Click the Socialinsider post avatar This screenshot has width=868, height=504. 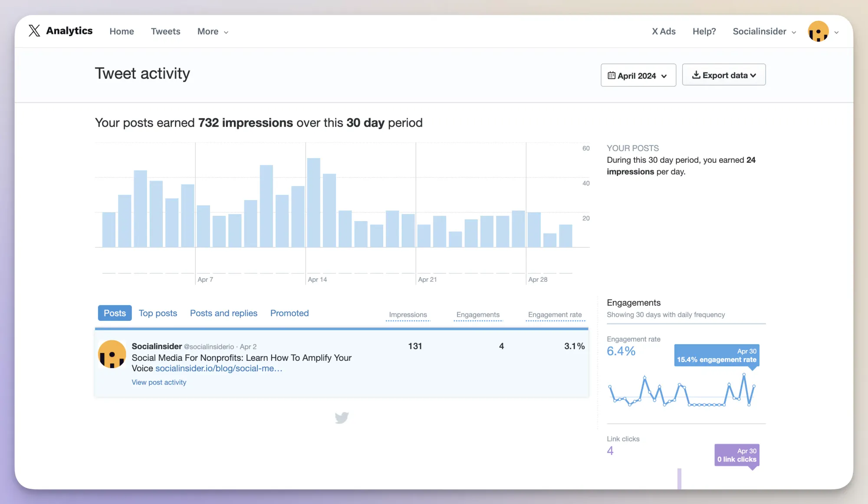click(112, 354)
